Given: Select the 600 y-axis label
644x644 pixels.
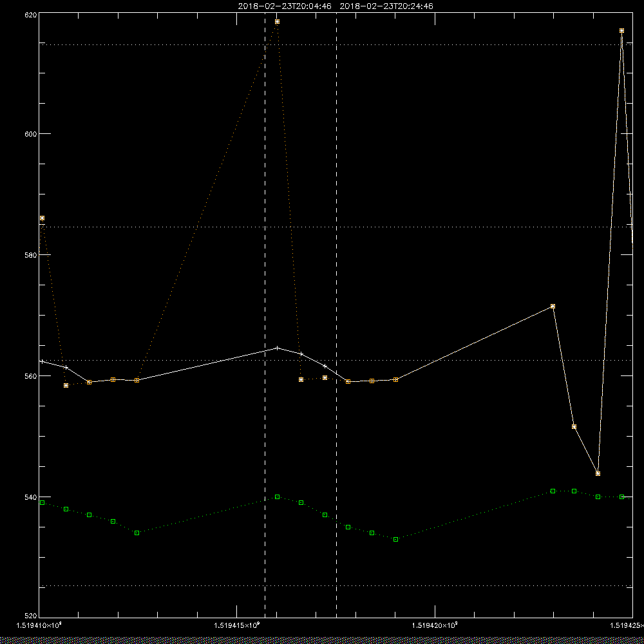Looking at the screenshot, I should [31, 134].
